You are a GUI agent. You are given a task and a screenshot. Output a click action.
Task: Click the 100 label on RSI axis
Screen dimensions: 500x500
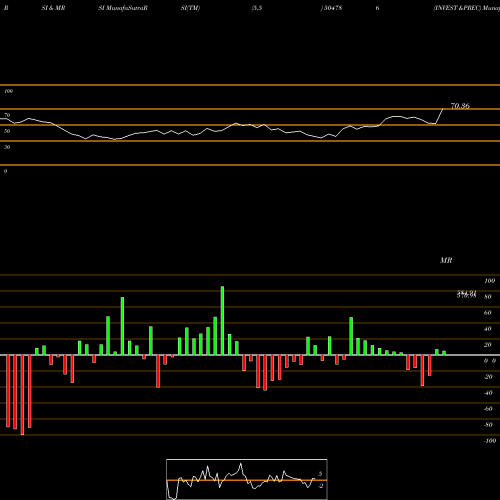[9, 91]
